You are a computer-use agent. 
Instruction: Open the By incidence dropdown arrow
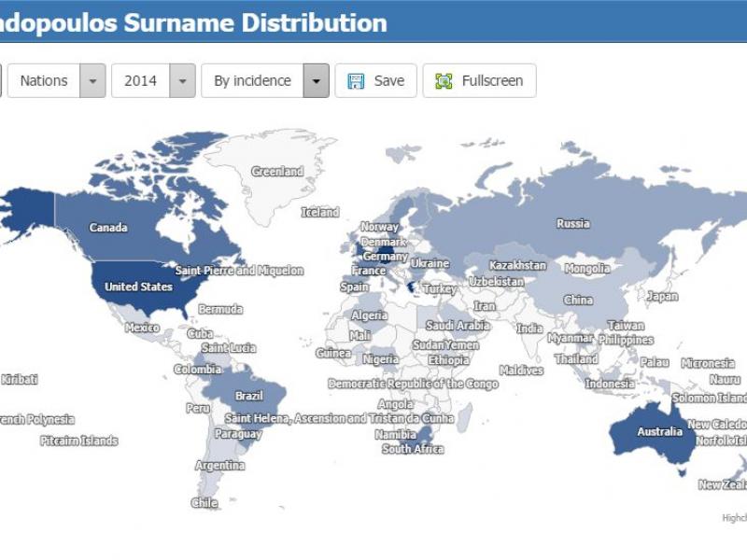pos(317,81)
